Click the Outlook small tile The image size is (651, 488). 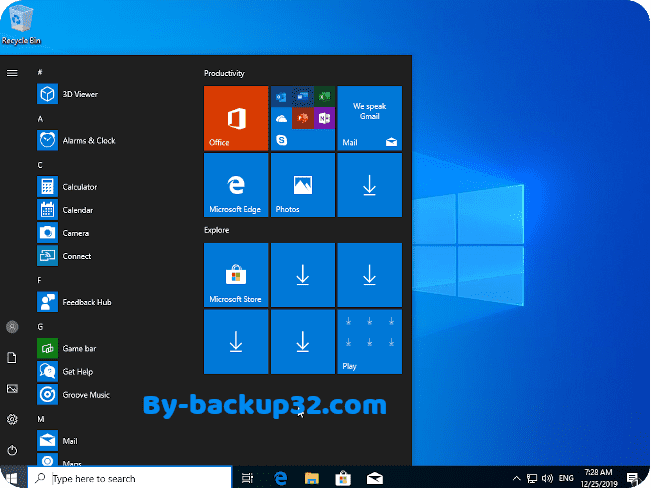click(x=281, y=97)
